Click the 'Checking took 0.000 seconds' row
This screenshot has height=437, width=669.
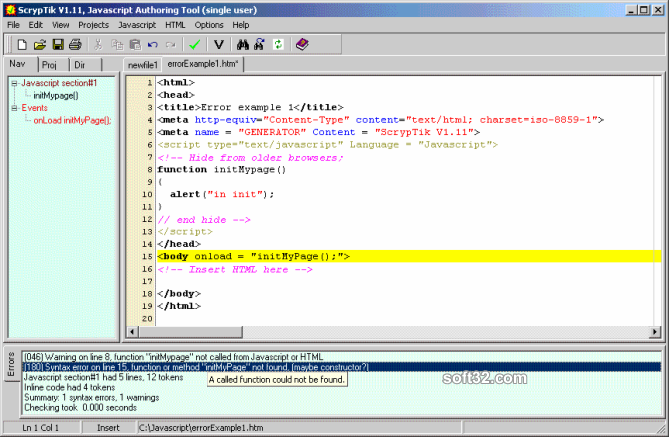(81, 408)
